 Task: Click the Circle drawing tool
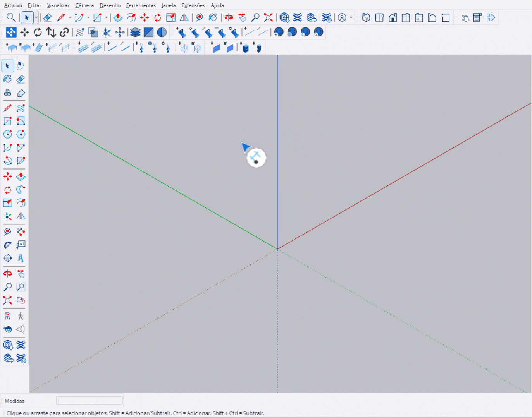click(x=7, y=134)
